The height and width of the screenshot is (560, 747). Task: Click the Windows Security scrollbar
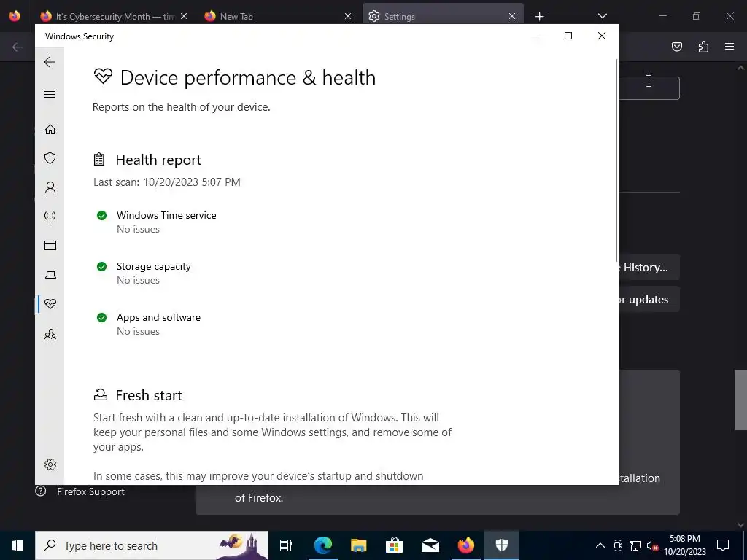[617, 160]
